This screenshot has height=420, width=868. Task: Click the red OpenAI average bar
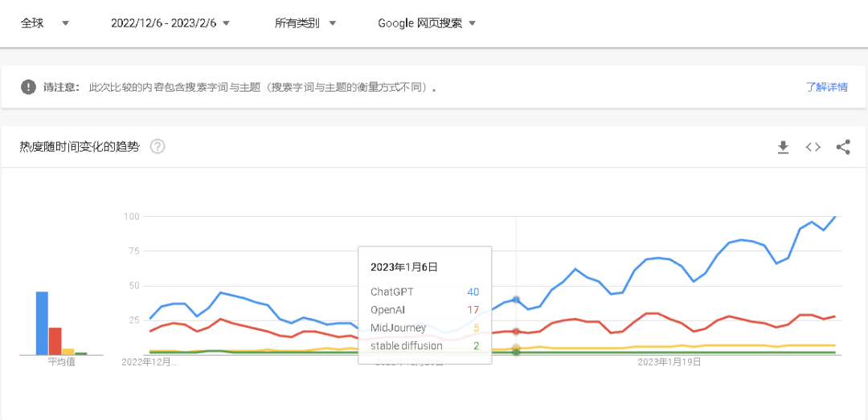55,340
